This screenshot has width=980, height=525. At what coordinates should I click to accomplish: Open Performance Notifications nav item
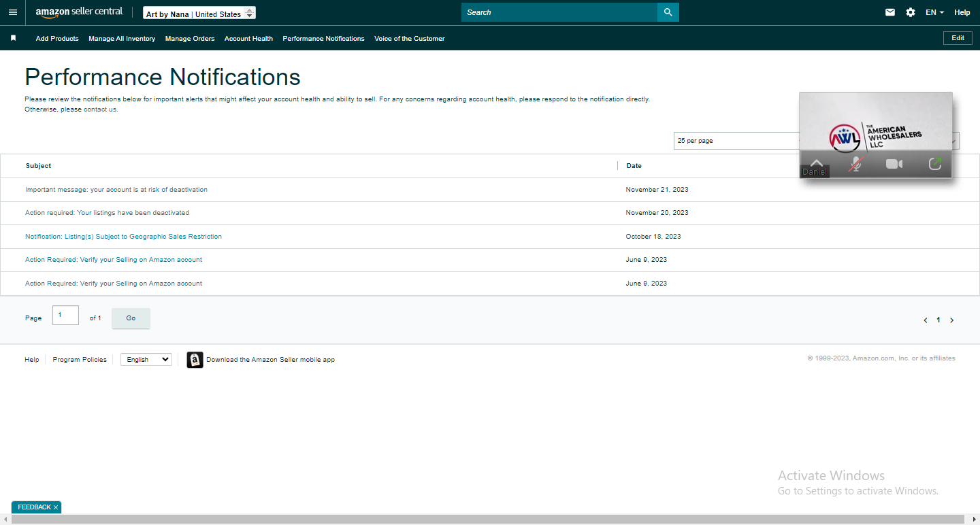(323, 39)
